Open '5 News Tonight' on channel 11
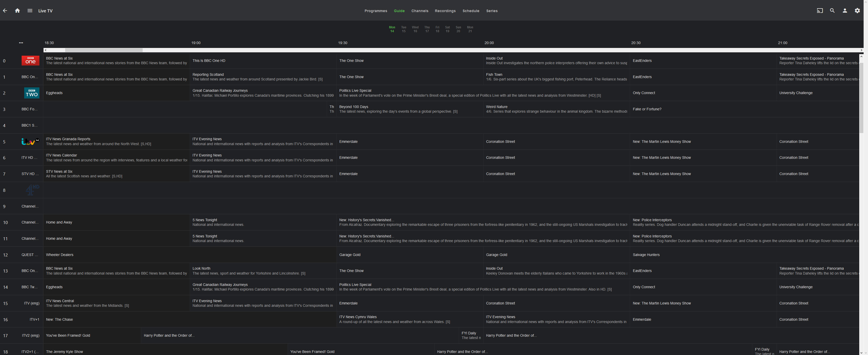 click(x=263, y=238)
